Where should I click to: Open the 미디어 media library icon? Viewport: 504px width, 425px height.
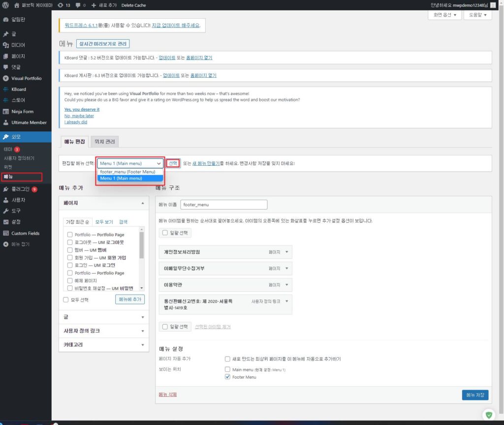pyautogui.click(x=6, y=45)
